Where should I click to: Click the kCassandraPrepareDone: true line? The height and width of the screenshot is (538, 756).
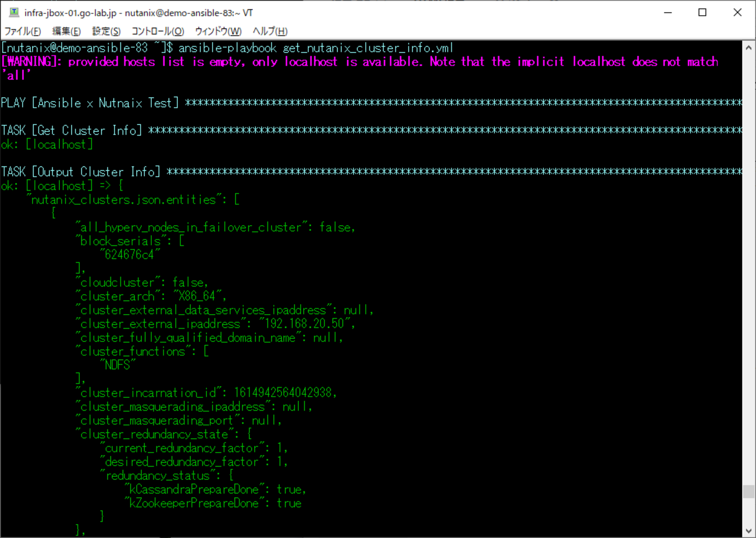pyautogui.click(x=215, y=489)
